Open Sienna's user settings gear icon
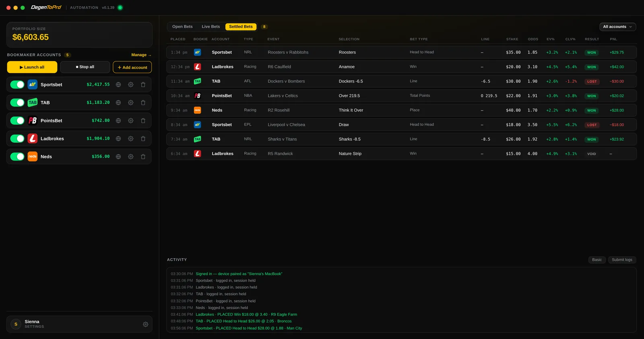 pyautogui.click(x=146, y=325)
